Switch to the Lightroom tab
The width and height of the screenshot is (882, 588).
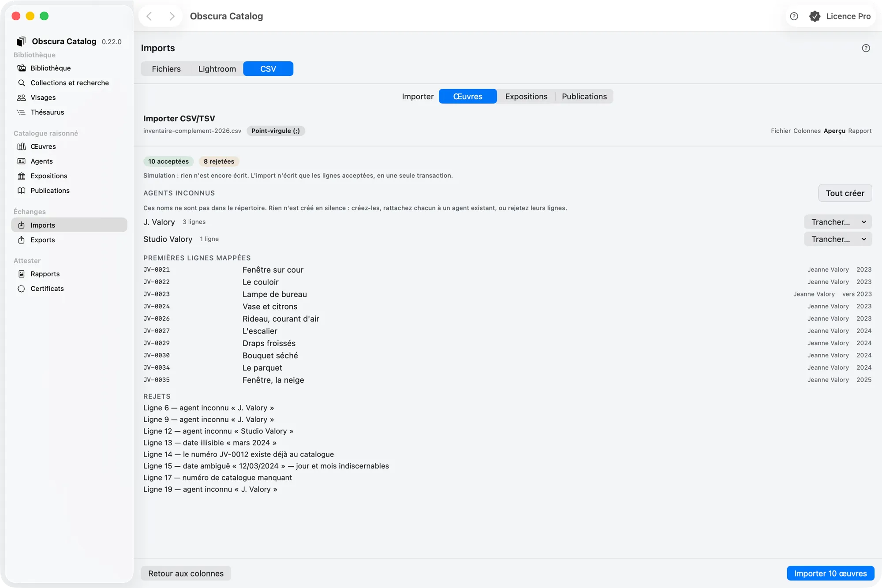pyautogui.click(x=217, y=69)
